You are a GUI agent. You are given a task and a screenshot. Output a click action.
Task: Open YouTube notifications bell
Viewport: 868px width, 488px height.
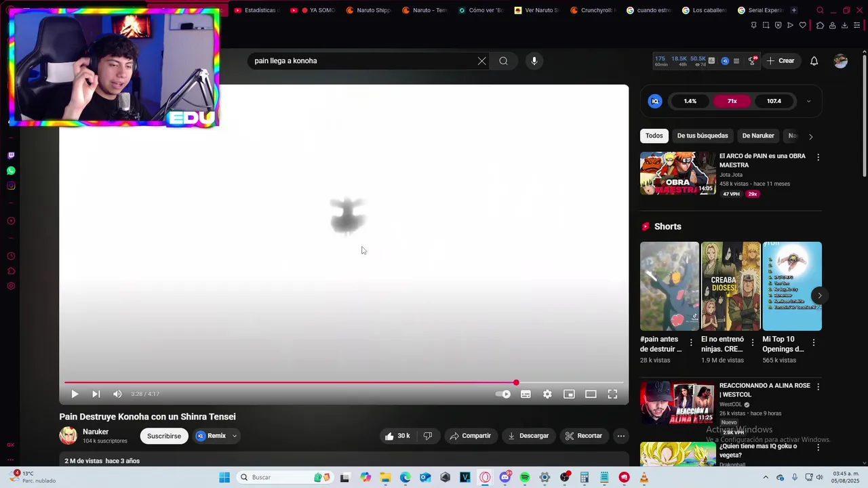pos(814,61)
